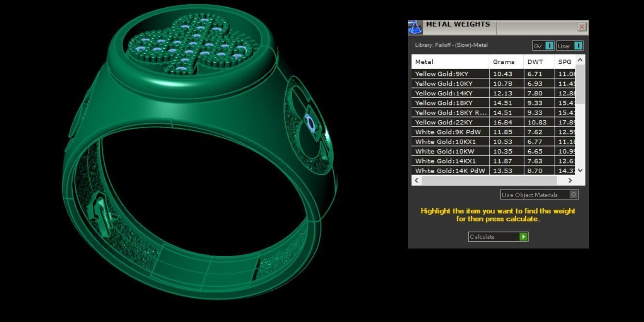Click the green arrow on Calculate
This screenshot has height=322, width=644.
[x=524, y=237]
